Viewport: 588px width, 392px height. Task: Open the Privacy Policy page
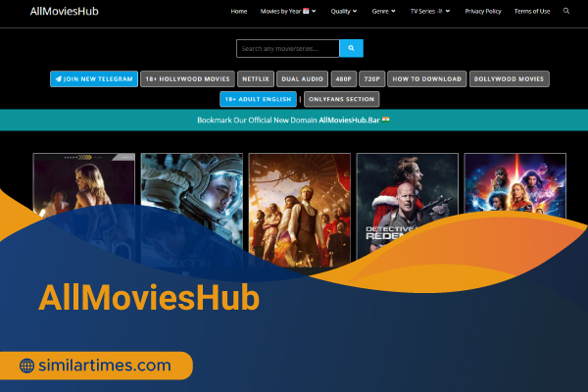point(483,11)
